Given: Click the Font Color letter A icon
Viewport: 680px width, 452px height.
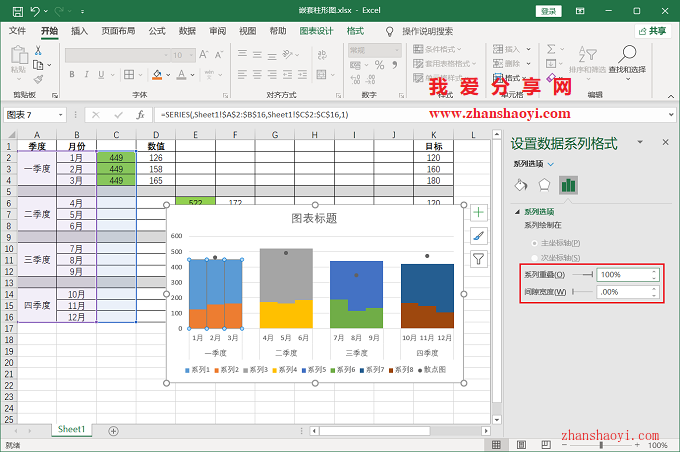Looking at the screenshot, I should pyautogui.click(x=182, y=75).
